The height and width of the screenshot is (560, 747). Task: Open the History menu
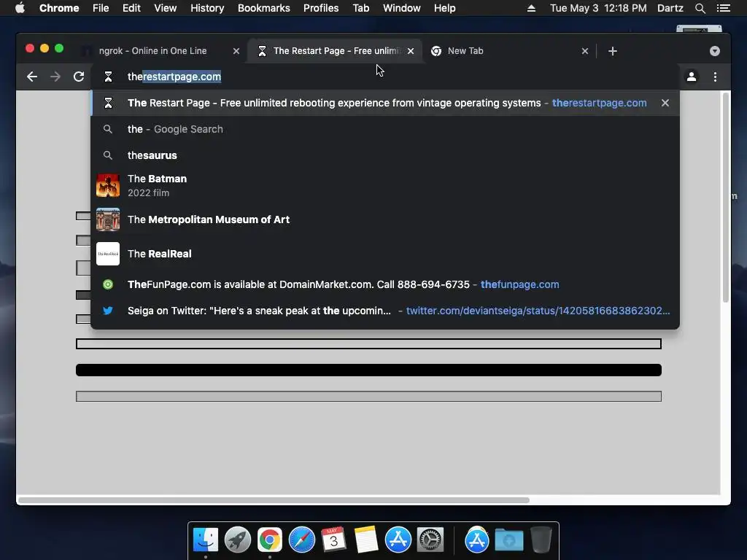pos(207,8)
